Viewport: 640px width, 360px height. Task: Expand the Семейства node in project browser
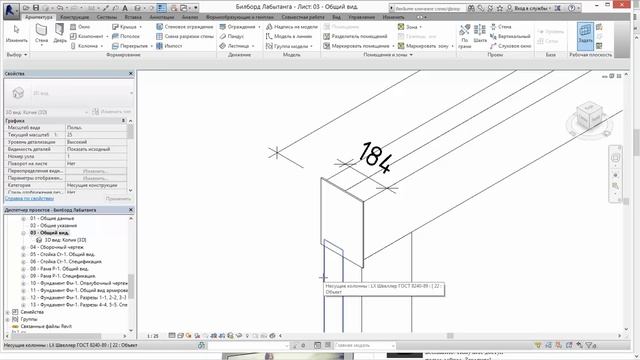8,312
